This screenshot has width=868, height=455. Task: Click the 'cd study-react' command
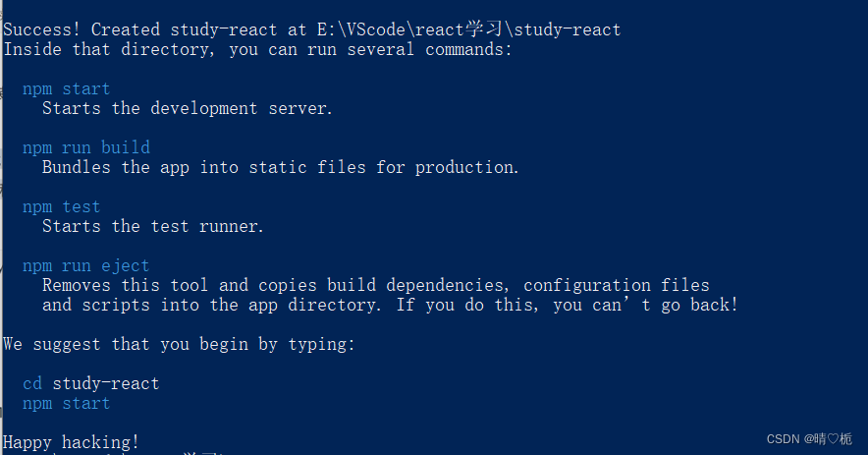coord(91,383)
